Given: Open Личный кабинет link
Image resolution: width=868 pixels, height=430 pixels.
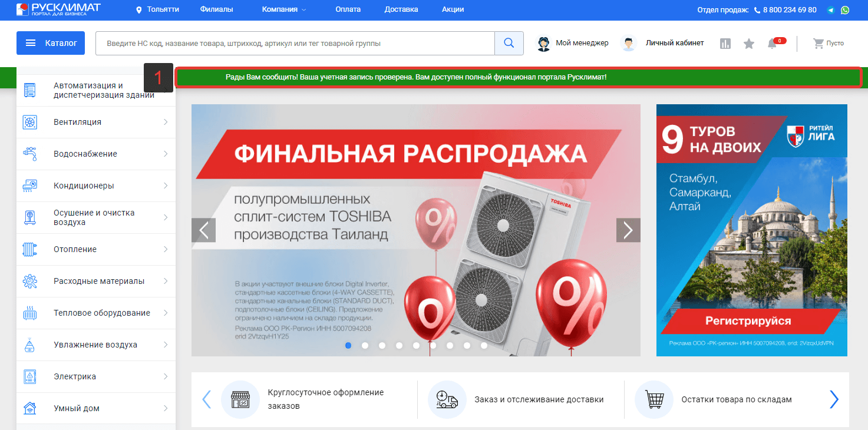Looking at the screenshot, I should coord(675,43).
